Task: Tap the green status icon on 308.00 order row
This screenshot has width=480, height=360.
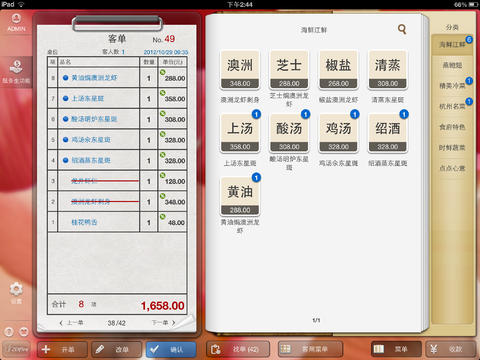Action: pyautogui.click(x=163, y=113)
